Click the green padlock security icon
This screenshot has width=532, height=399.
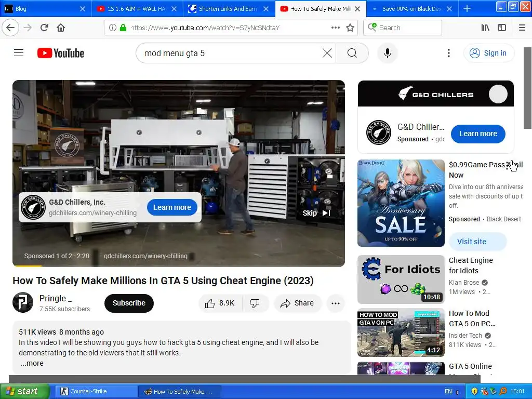123,28
